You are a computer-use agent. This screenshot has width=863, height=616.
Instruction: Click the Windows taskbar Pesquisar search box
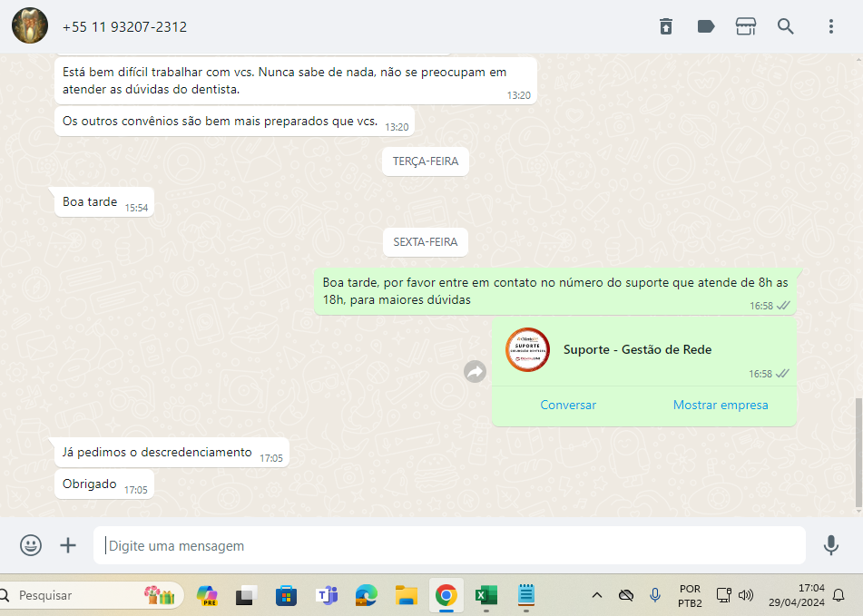pyautogui.click(x=91, y=595)
